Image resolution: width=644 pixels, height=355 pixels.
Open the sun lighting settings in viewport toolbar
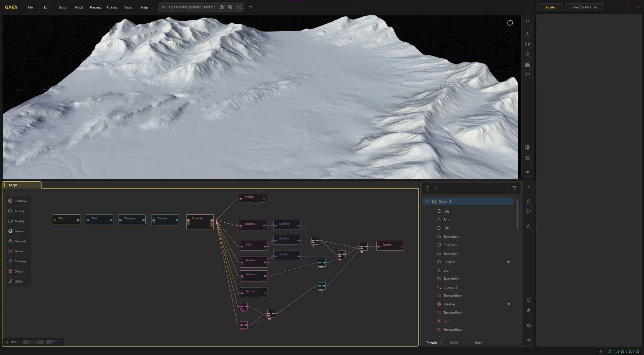(527, 34)
